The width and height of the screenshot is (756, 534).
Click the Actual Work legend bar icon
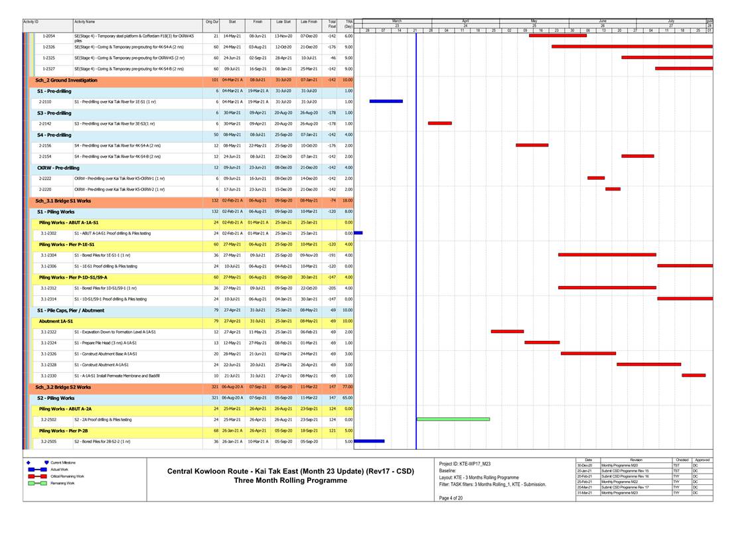[x=37, y=470]
